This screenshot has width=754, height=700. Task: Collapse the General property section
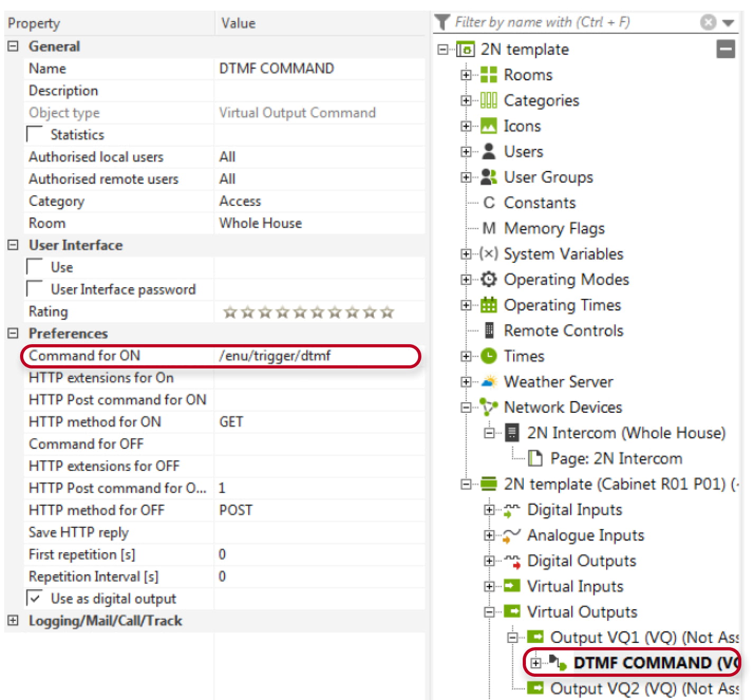coord(13,46)
